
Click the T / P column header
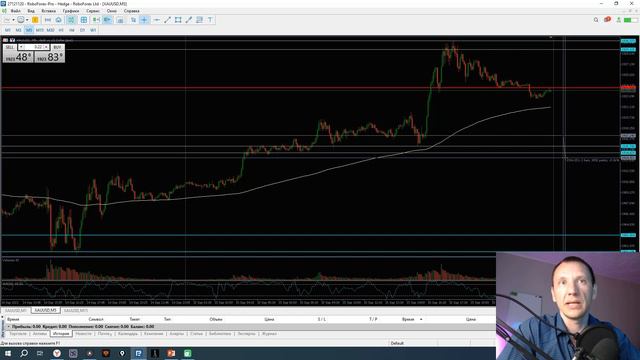click(373, 319)
